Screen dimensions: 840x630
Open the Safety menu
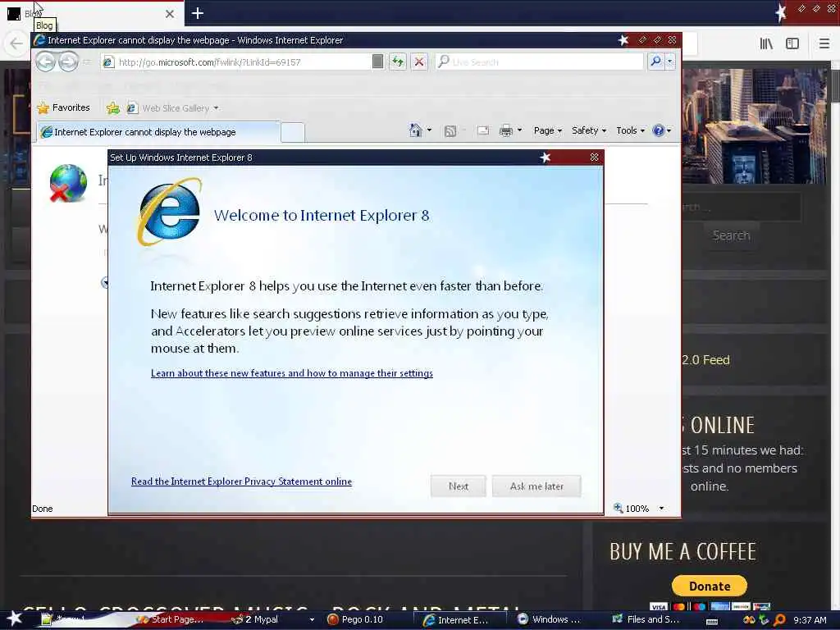(x=589, y=130)
